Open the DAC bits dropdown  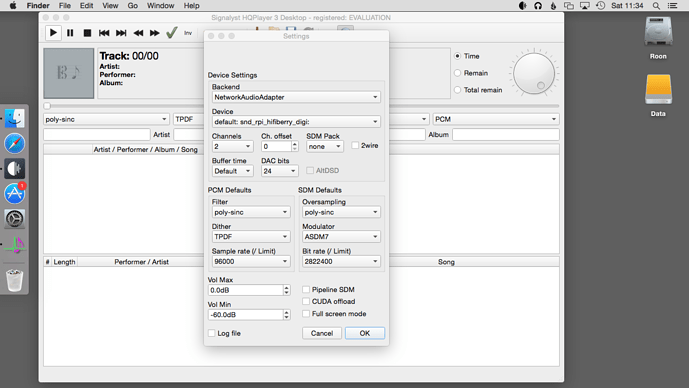(x=279, y=171)
